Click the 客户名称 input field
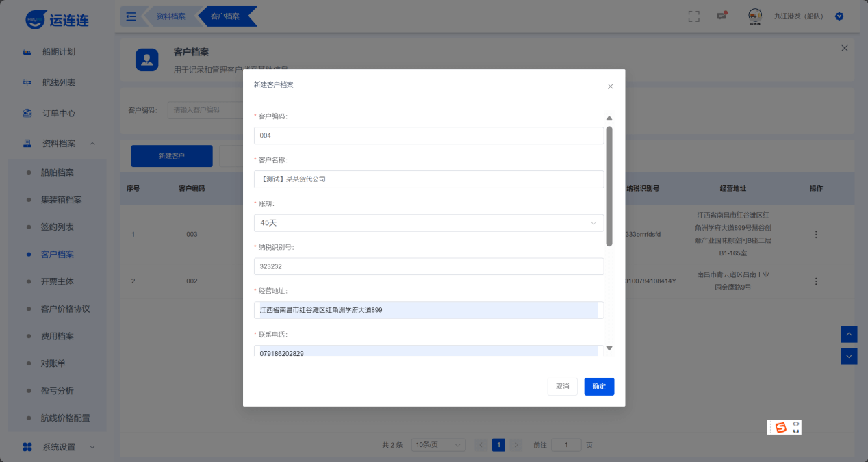Screen dimensions: 868x462 [429, 179]
